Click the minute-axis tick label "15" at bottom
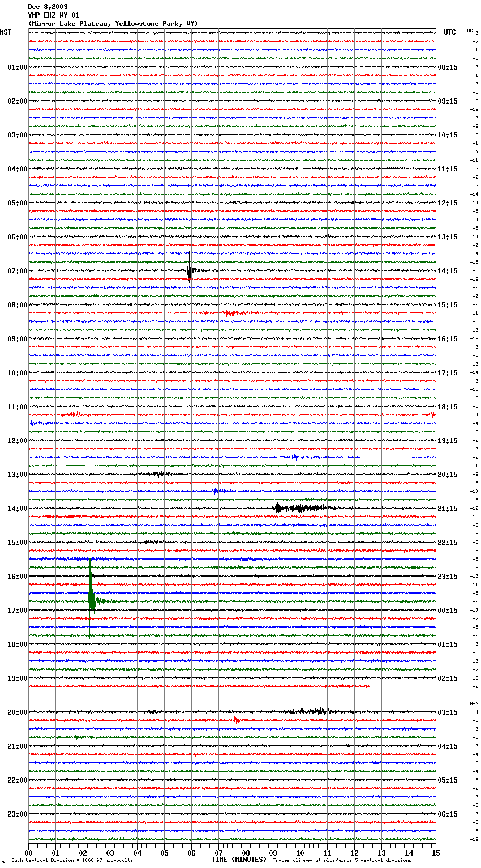This screenshot has width=481, height=868. 436,853
